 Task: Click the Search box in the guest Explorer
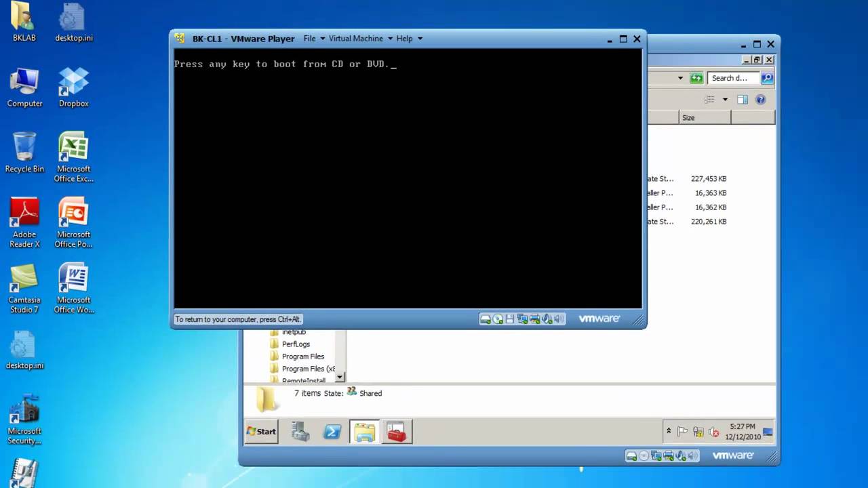coord(733,78)
